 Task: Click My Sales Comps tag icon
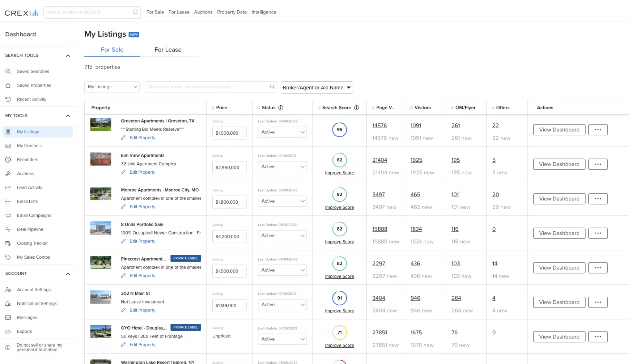[8, 257]
